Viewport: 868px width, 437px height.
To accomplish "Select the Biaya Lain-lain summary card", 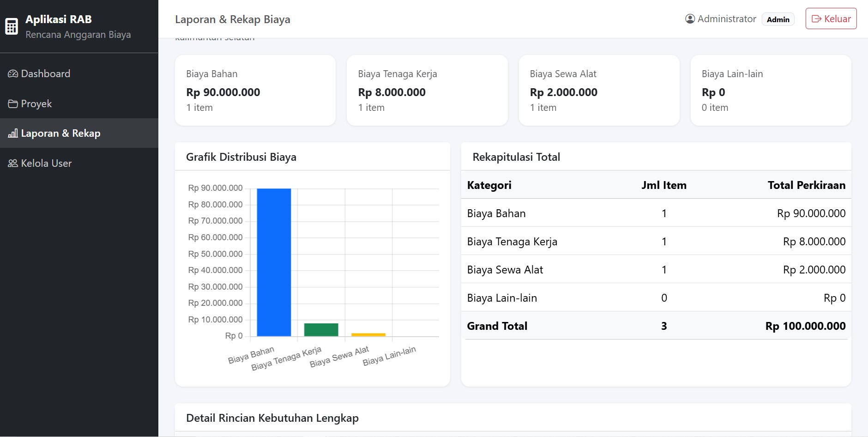I will pyautogui.click(x=771, y=91).
